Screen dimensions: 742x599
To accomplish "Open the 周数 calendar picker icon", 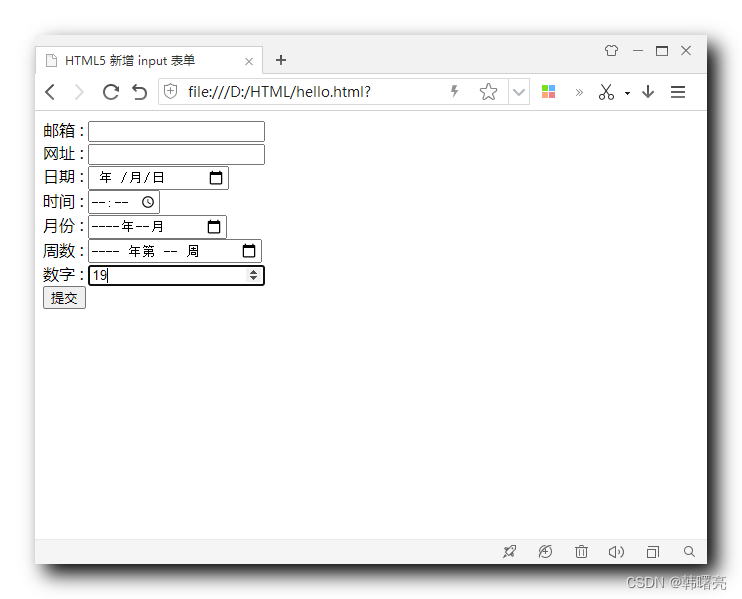I will coord(249,251).
